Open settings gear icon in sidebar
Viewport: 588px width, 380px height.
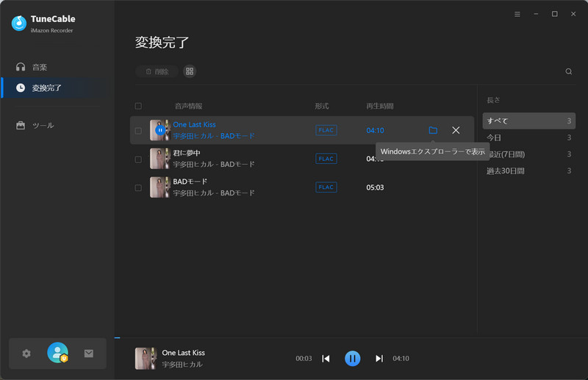pyautogui.click(x=26, y=354)
